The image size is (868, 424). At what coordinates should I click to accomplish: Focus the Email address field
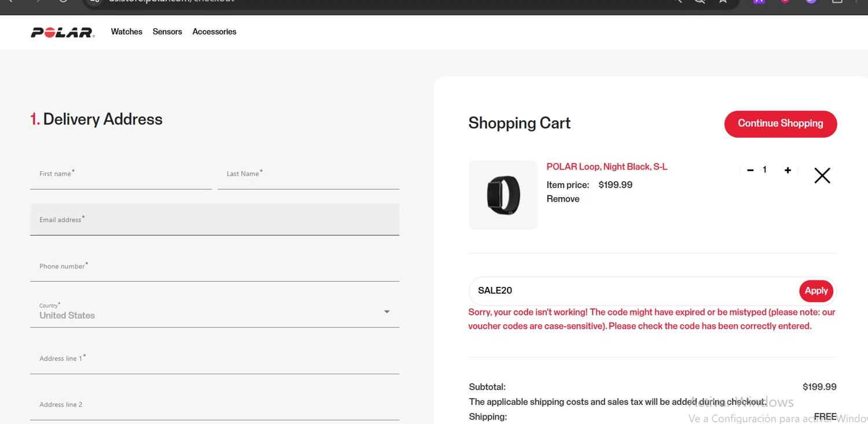point(215,219)
